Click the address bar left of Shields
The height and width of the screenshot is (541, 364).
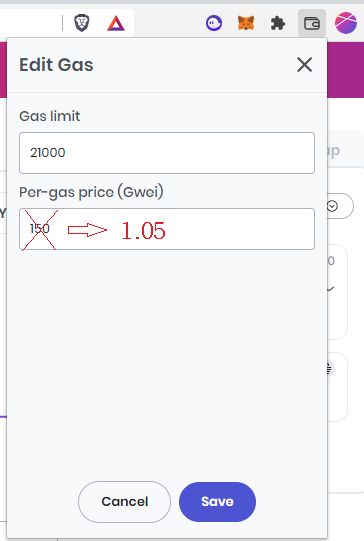(31, 23)
